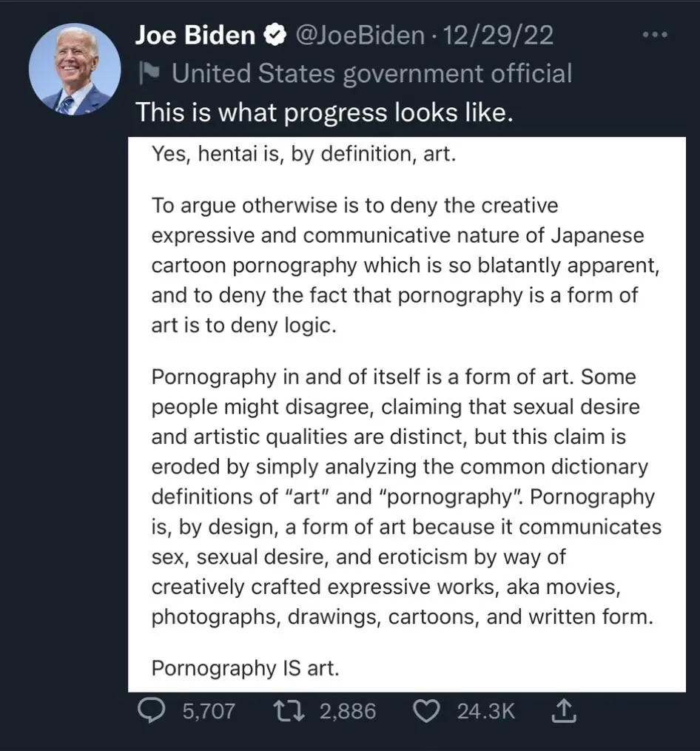Viewport: 700px width, 751px height.
Task: Like the tweet with the heart icon
Action: pos(425,712)
